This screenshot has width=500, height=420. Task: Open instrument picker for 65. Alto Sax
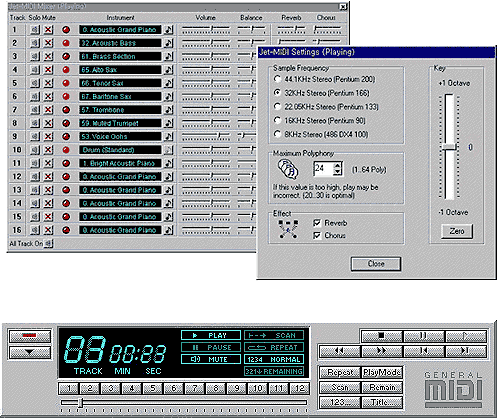pos(169,70)
